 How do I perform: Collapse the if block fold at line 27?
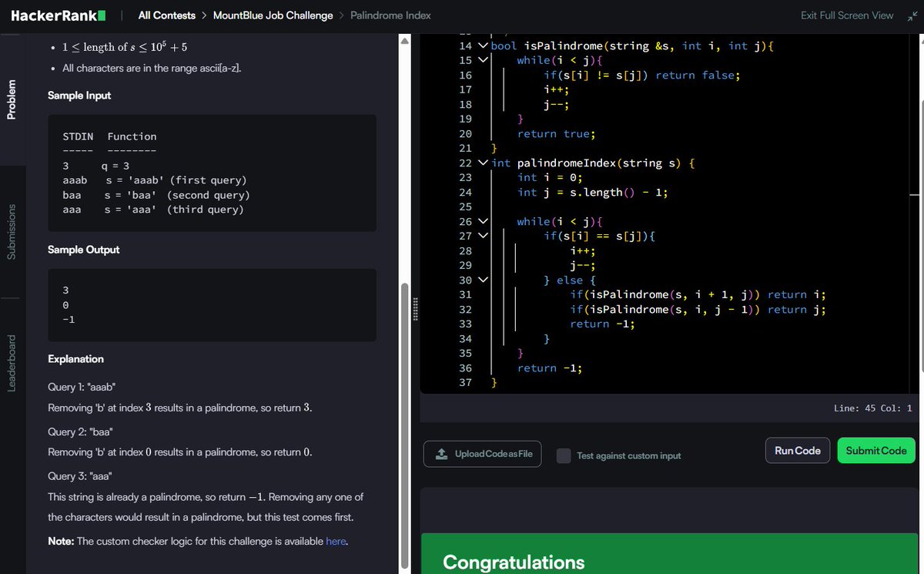click(x=483, y=236)
